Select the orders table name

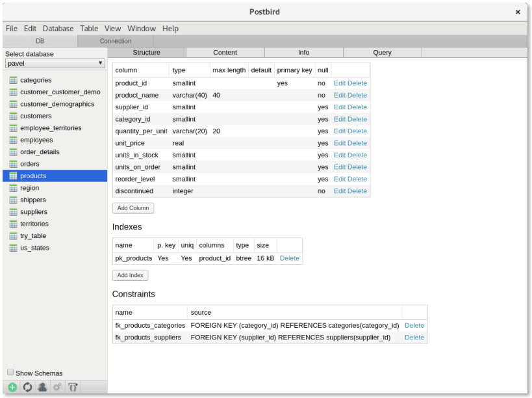coord(30,164)
